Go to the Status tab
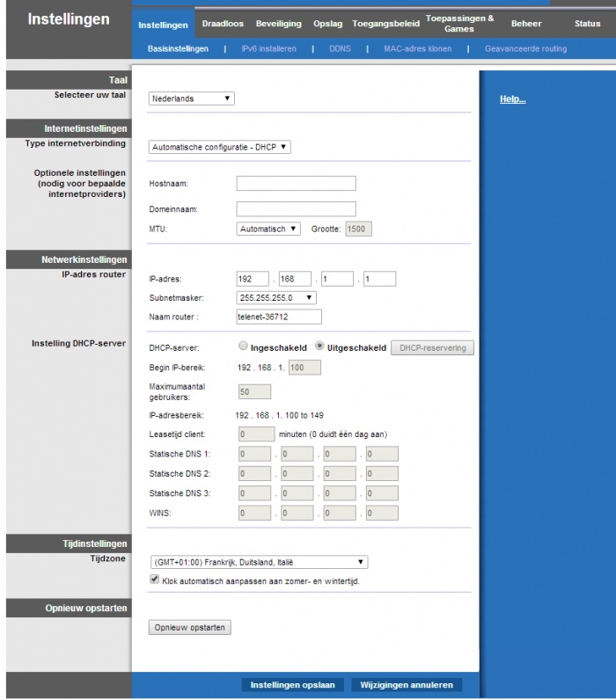 click(x=587, y=24)
